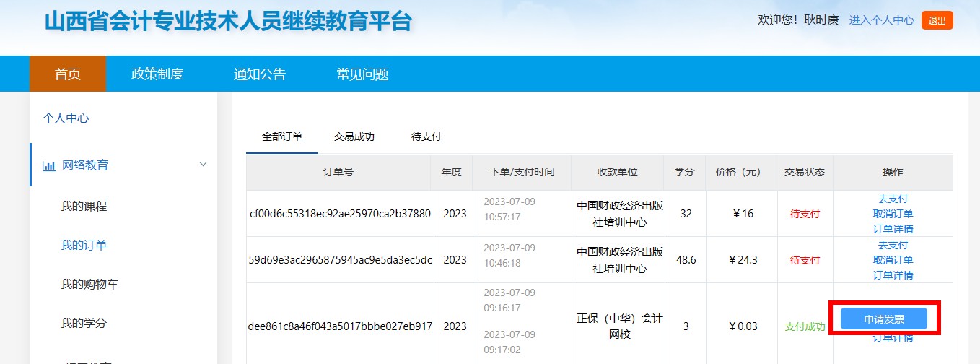Click the orange 退出 logout button
980x364 pixels.
click(x=937, y=21)
